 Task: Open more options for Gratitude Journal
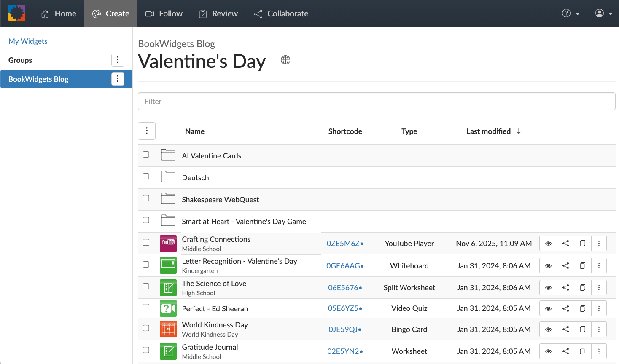[599, 351]
